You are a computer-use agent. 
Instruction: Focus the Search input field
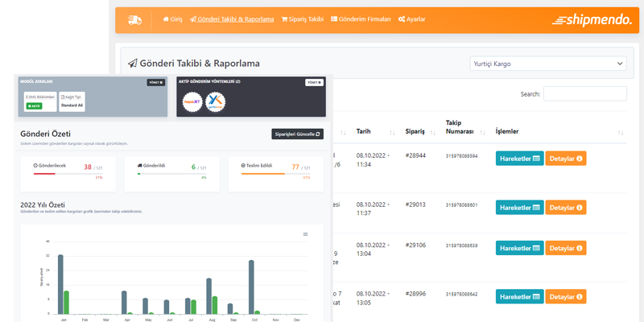click(x=585, y=93)
